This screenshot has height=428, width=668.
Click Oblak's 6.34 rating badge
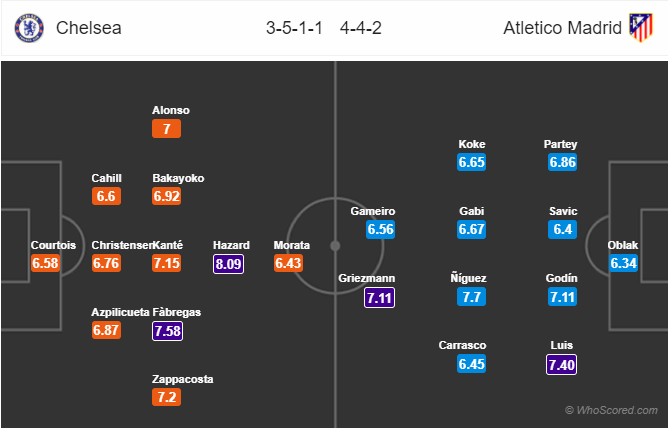click(x=626, y=264)
